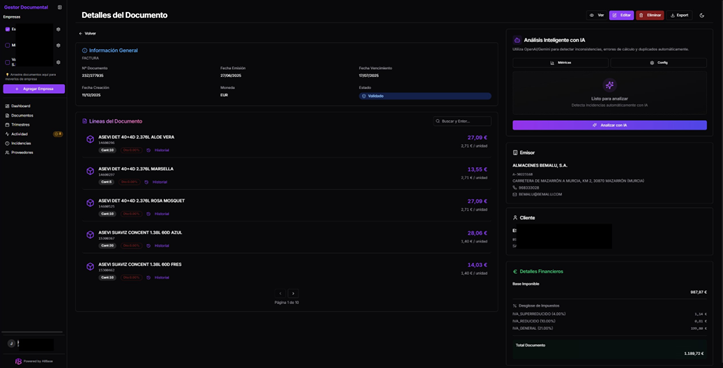Click quantity badge on ALOE VERA line
Screen dimensions: 723x368
[x=107, y=150]
